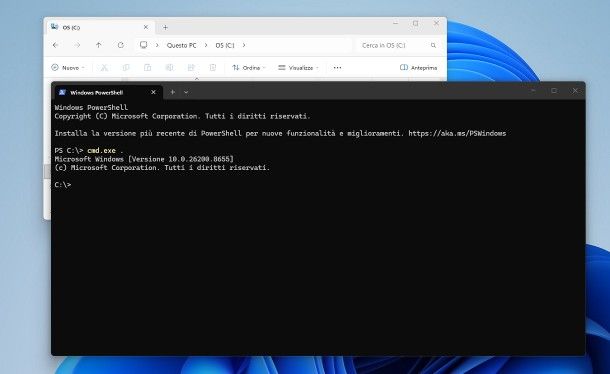Minimize the File Explorer window
The image size is (610, 374).
396,23
